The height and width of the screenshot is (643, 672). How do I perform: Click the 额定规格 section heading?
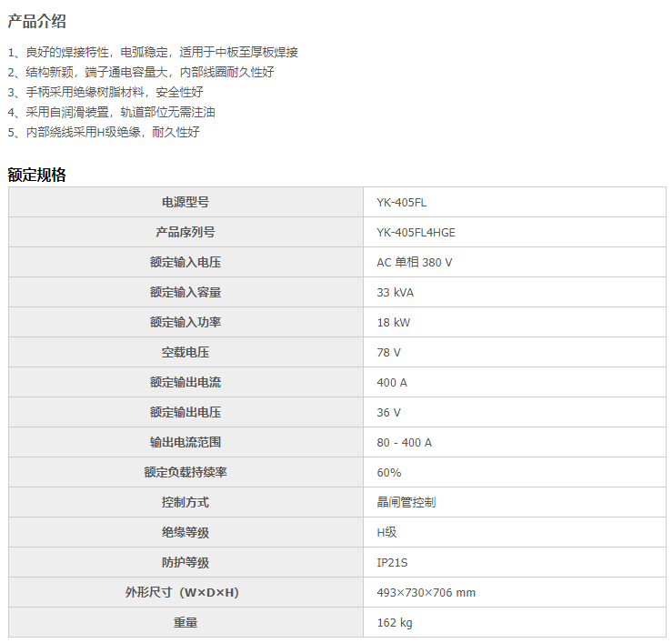click(36, 175)
